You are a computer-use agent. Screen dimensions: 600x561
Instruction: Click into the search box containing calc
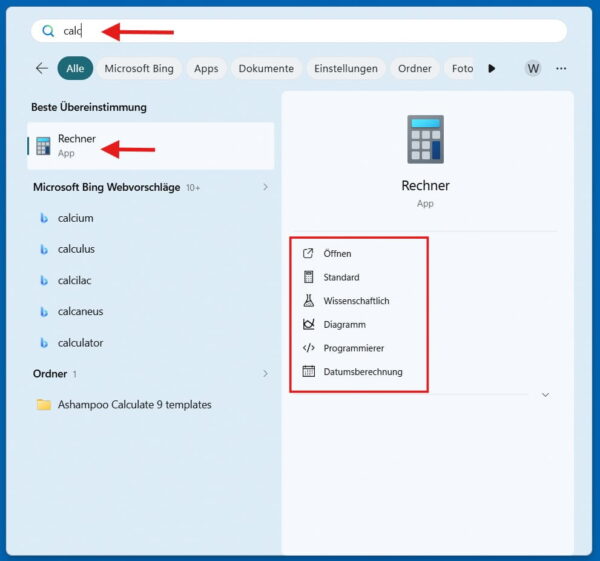299,31
